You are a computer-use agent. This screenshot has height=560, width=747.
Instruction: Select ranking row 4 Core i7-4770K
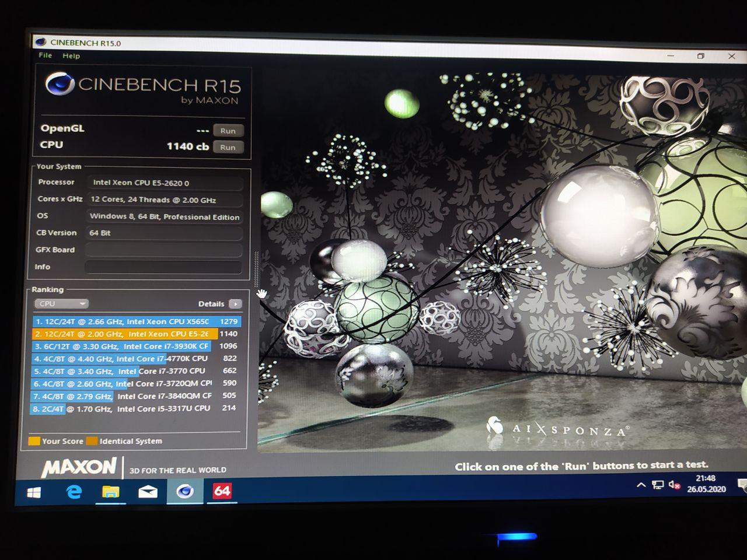click(136, 359)
